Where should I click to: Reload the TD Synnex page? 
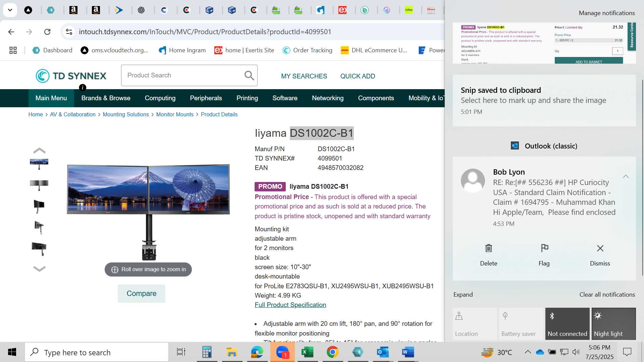[47, 32]
